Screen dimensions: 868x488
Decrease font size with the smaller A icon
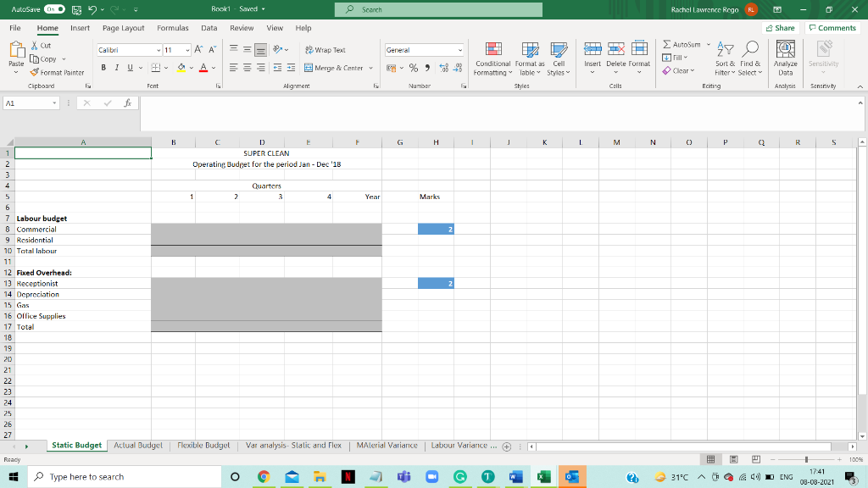213,50
